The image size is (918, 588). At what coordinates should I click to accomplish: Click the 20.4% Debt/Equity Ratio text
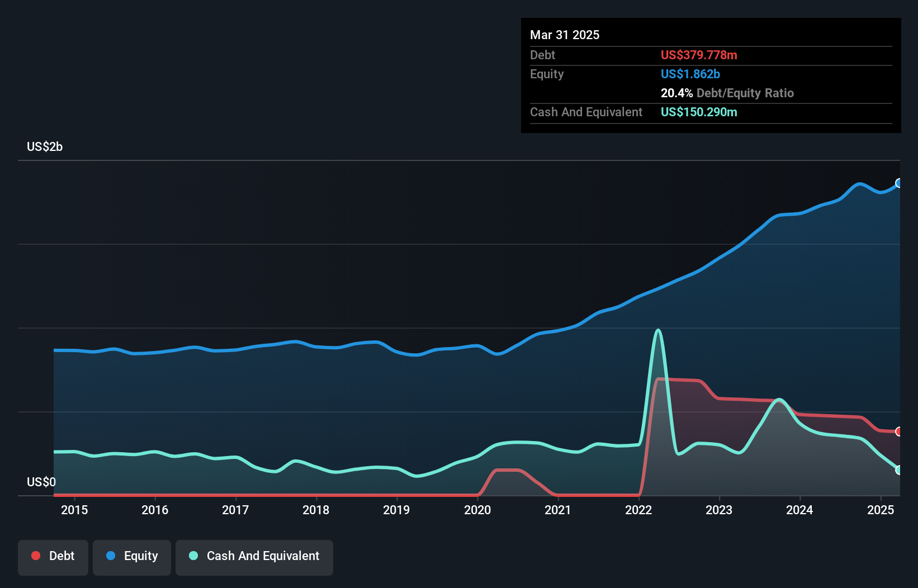point(727,93)
